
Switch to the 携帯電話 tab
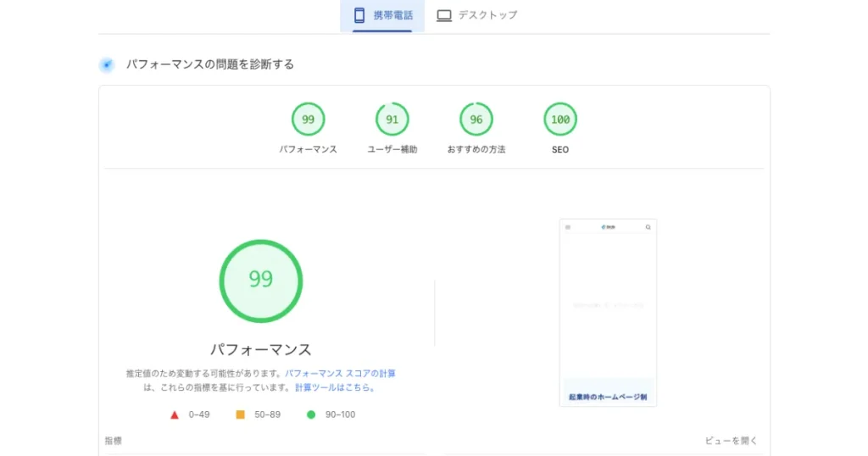(x=382, y=15)
